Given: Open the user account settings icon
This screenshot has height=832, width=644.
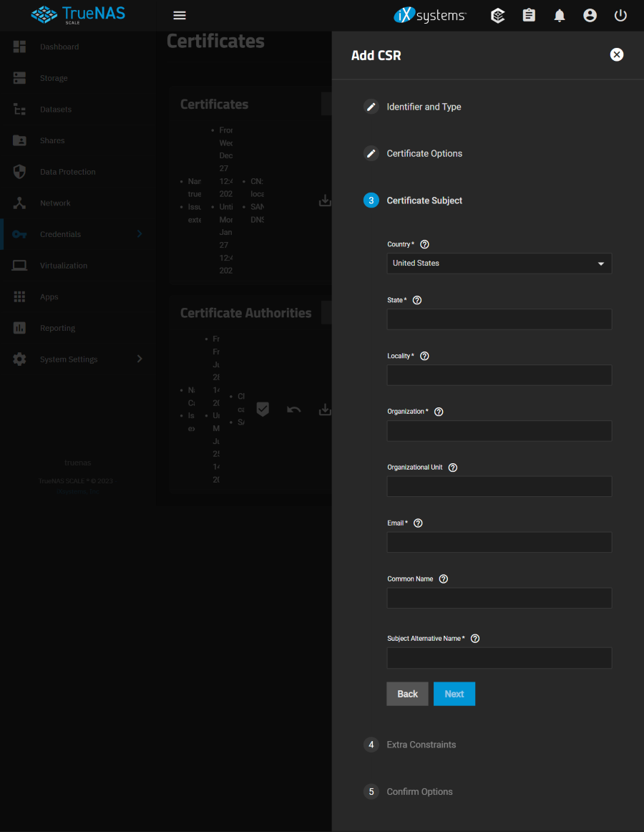Looking at the screenshot, I should (590, 16).
